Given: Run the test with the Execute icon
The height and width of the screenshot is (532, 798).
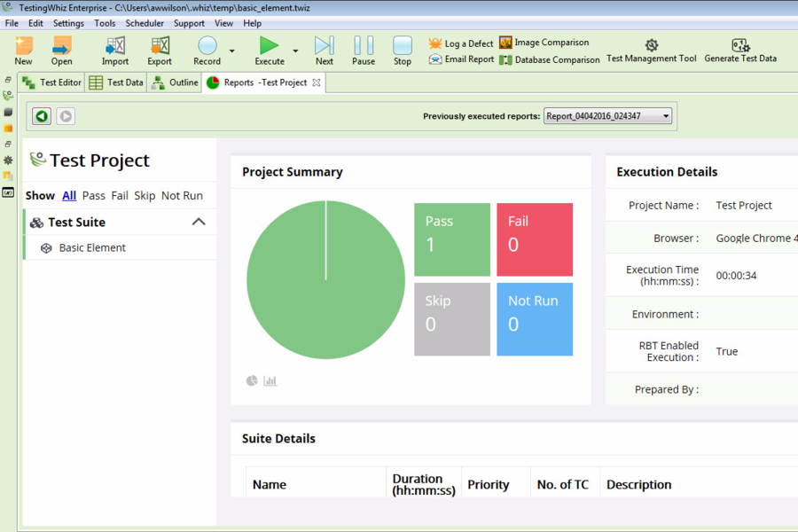Looking at the screenshot, I should click(270, 45).
